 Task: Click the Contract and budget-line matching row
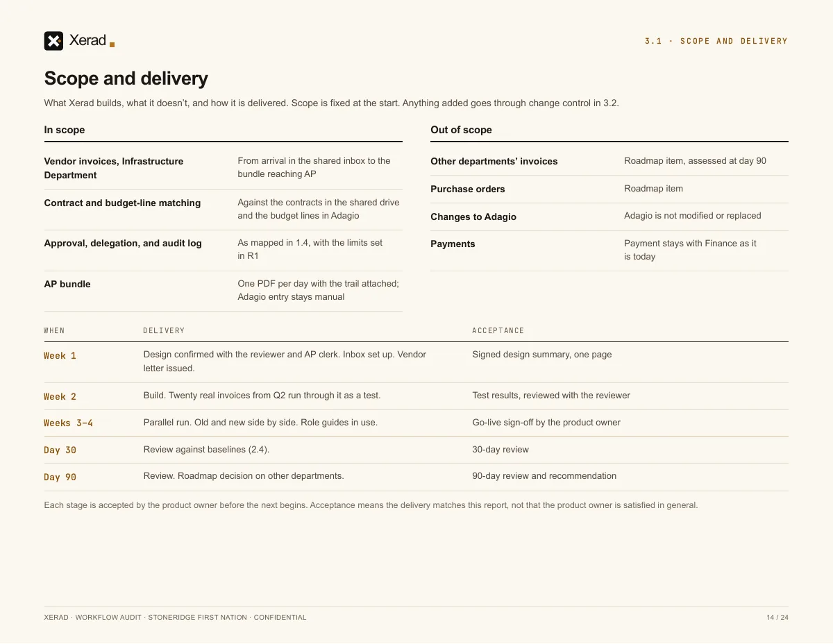(223, 210)
